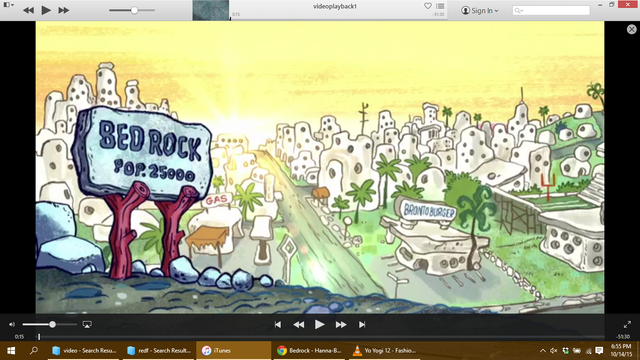This screenshot has width=640, height=360.
Task: Open the iTunes menu icon at top-left
Action: (9, 5)
